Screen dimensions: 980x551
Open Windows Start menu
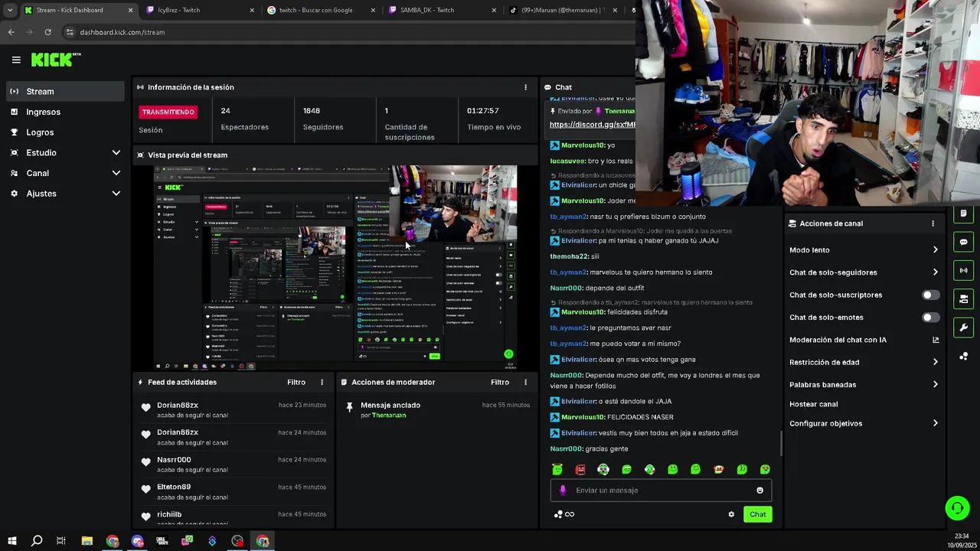point(11,541)
